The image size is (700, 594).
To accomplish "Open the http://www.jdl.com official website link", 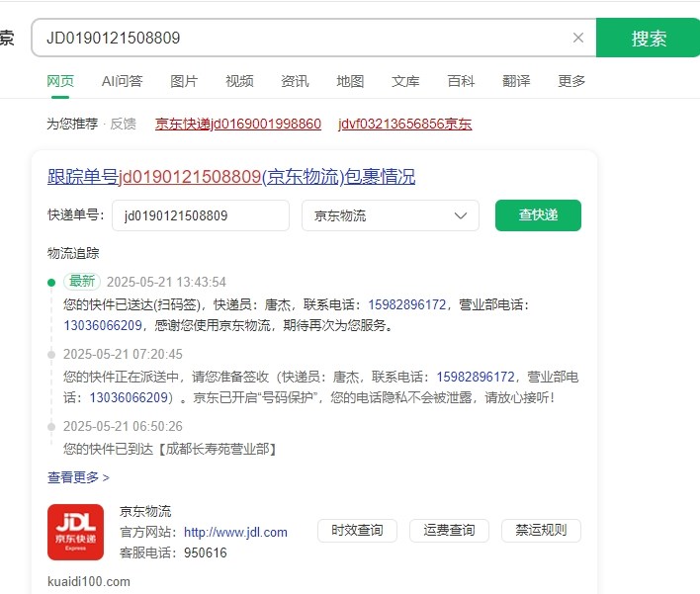I will (x=235, y=532).
